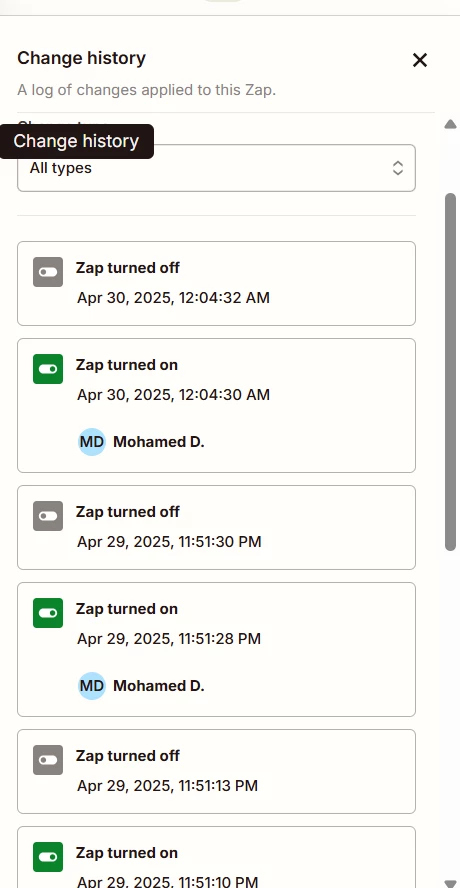
Task: Click scrollbar down arrow
Action: click(x=450, y=884)
